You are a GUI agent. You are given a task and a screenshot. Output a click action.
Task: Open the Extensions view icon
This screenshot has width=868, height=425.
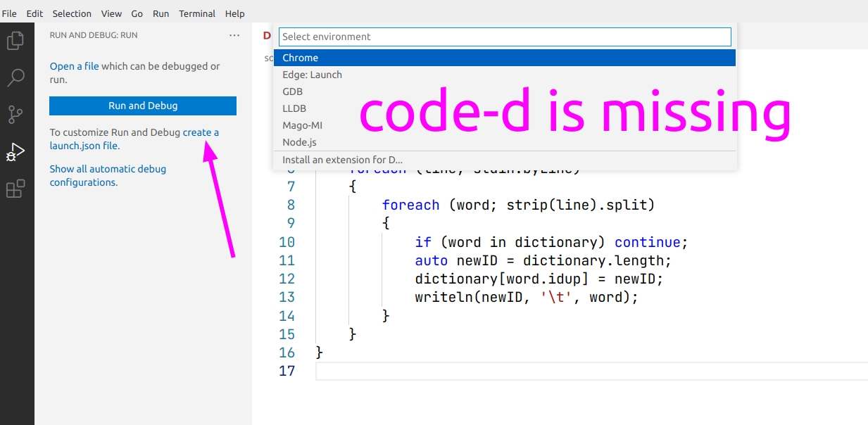[15, 189]
